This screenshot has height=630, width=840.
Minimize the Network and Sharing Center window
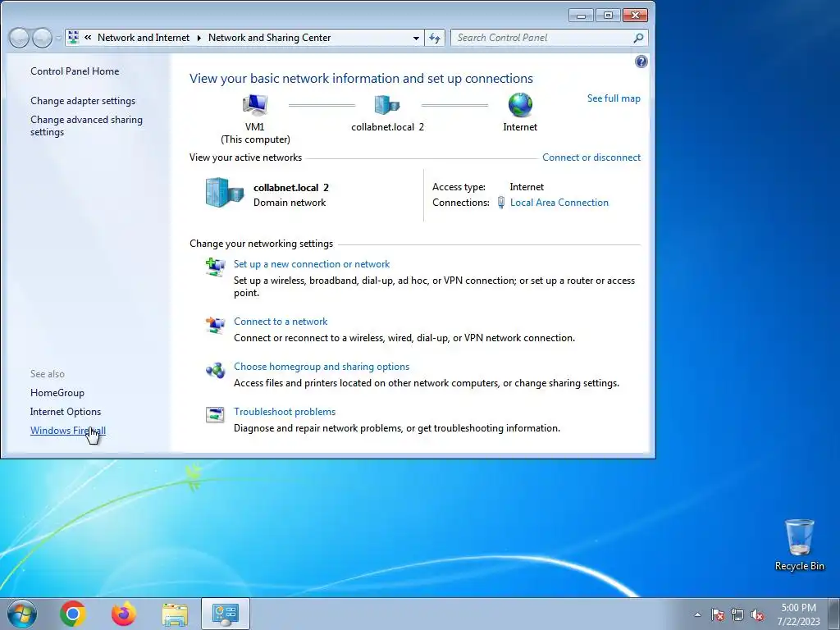(x=581, y=16)
